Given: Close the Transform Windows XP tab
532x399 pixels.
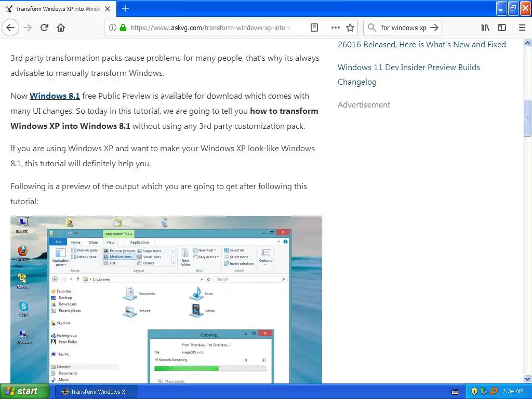Looking at the screenshot, I should [108, 9].
